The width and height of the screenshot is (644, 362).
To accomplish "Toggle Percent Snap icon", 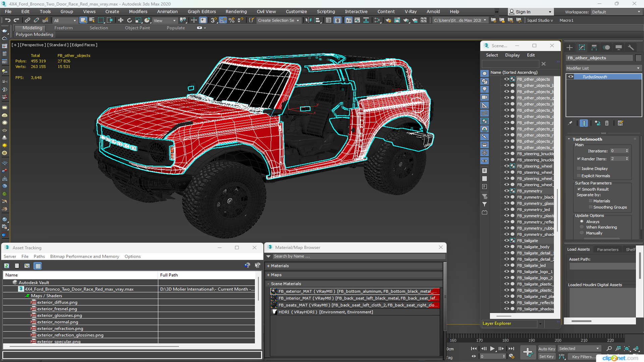I will point(231,20).
